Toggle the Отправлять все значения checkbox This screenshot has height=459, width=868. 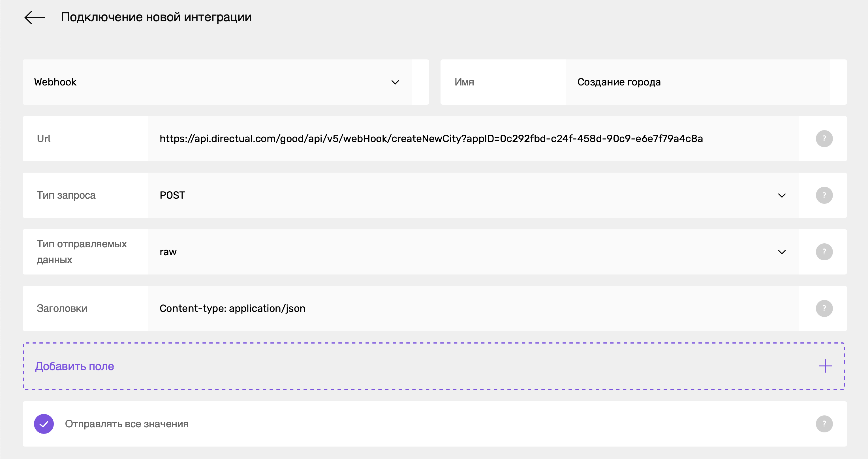point(44,424)
